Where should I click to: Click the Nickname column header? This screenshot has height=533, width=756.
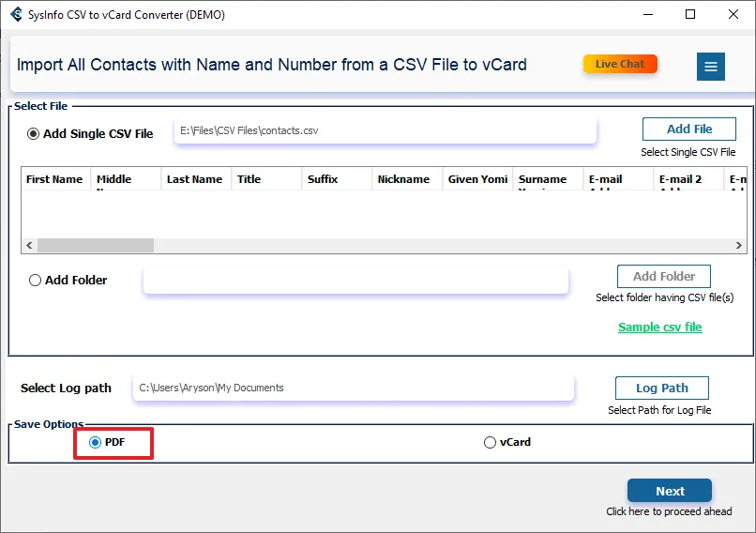407,179
